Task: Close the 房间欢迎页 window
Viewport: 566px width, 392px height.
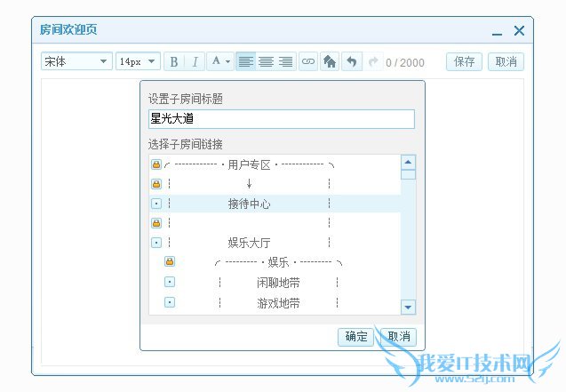Action: click(519, 31)
